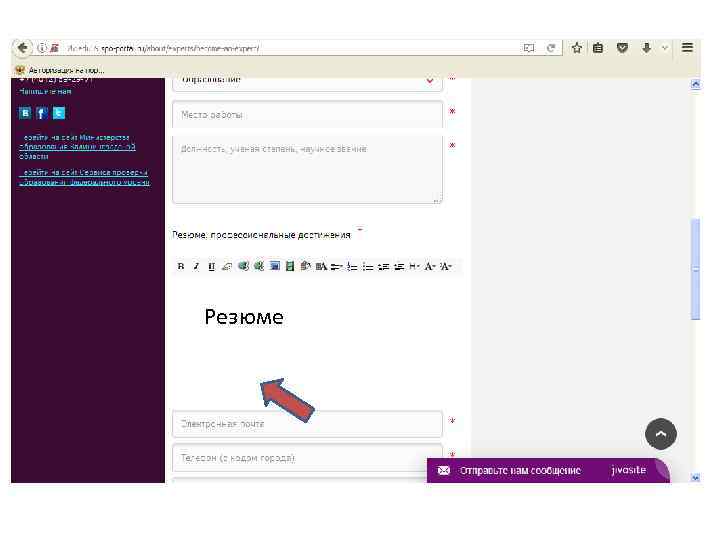The width and height of the screenshot is (720, 540).
Task: Open site information icon in address bar
Action: click(42, 48)
